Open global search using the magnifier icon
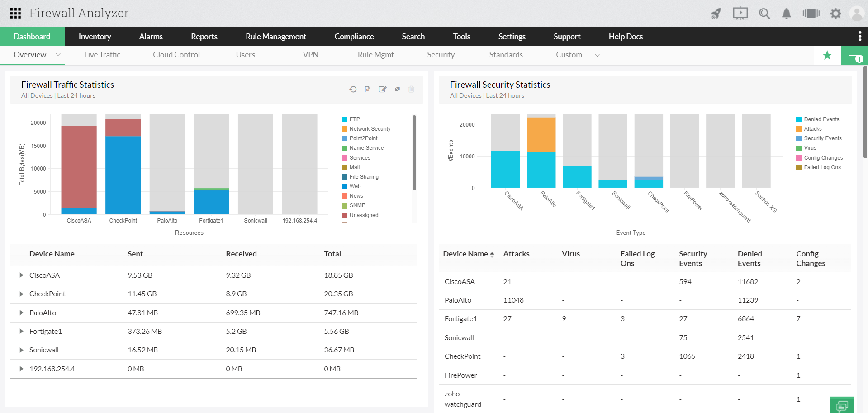Image resolution: width=868 pixels, height=413 pixels. click(x=764, y=13)
